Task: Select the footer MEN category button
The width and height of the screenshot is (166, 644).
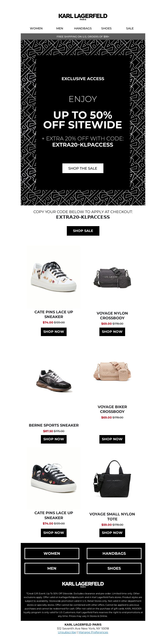Action: coord(52,568)
